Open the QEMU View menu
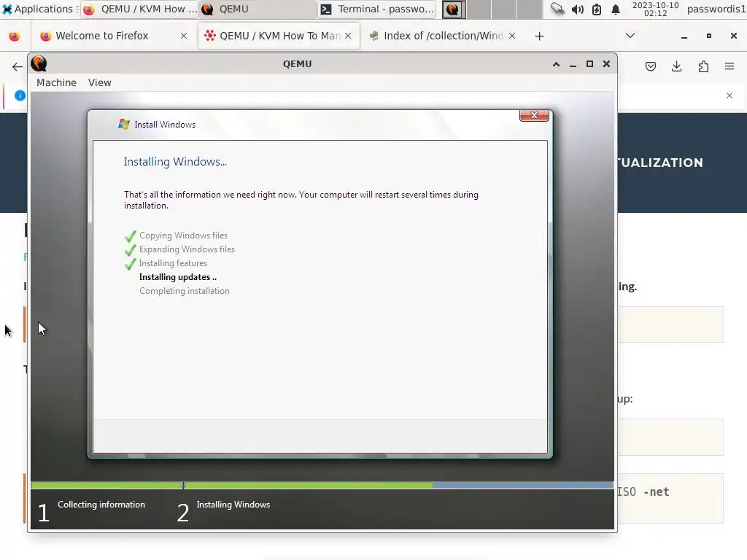Viewport: 747px width, 560px height. 99,82
